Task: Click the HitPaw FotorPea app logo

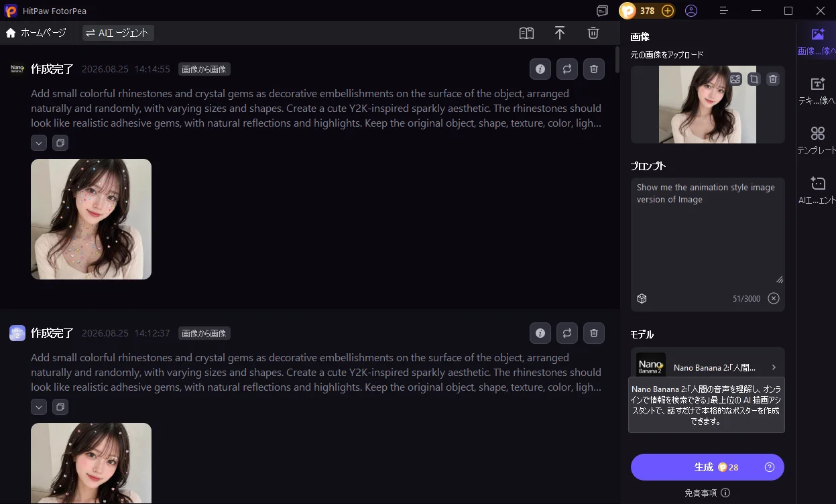Action: tap(11, 11)
